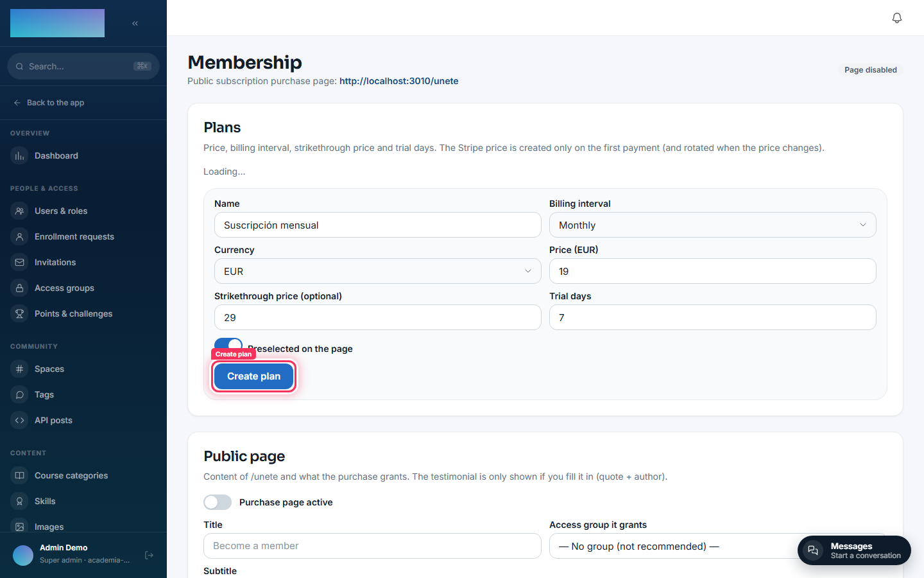Go to Dashboard in the sidebar
The image size is (924, 578).
[83, 156]
